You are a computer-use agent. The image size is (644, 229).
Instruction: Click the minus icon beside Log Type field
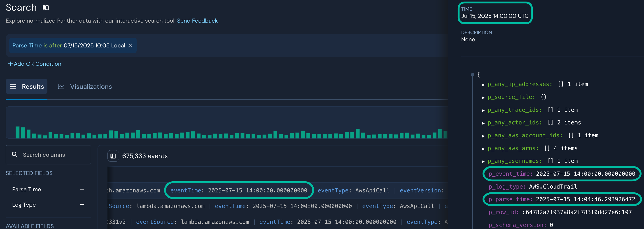(x=82, y=205)
